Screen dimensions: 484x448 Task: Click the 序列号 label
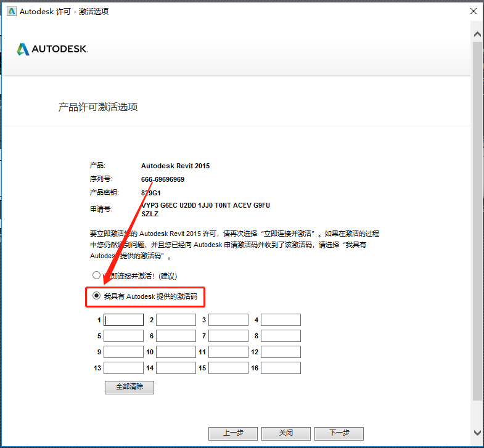point(101,179)
